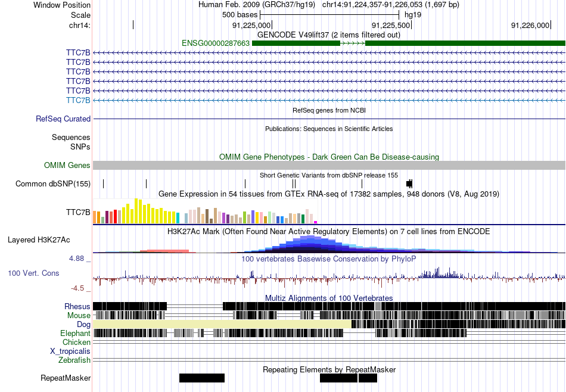Click the Elephant alignment label
The height and width of the screenshot is (392, 566).
(76, 333)
